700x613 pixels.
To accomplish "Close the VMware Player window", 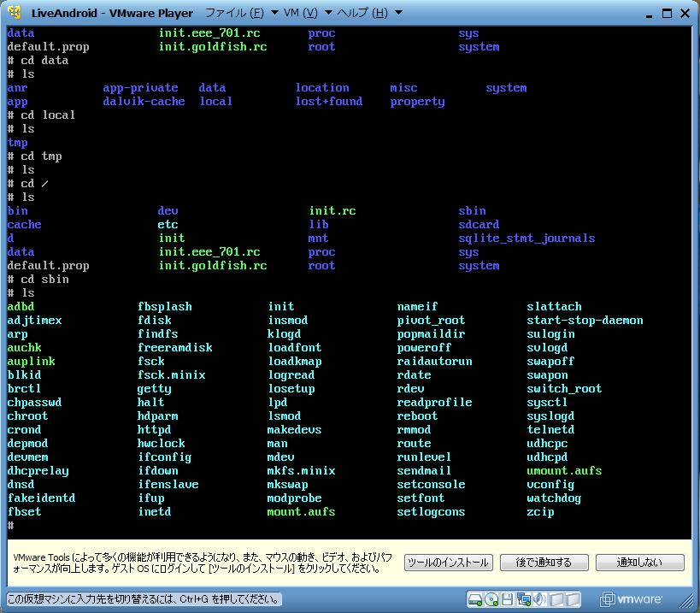I will [685, 14].
